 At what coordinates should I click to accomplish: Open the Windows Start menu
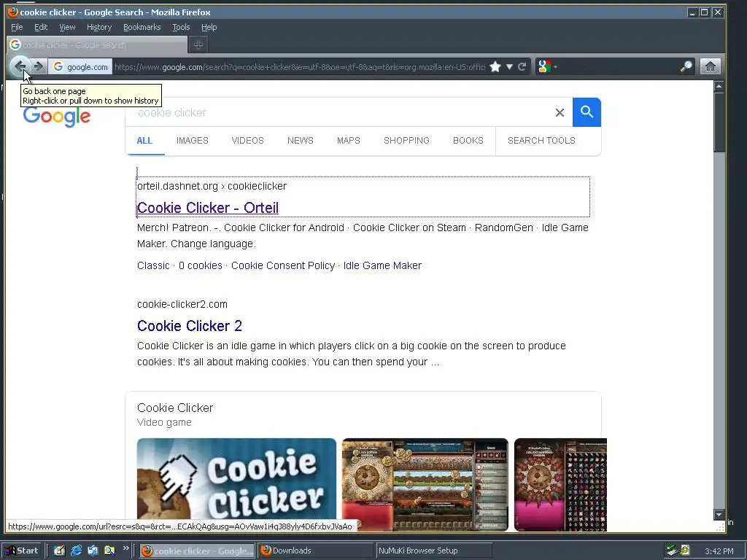[x=22, y=551]
